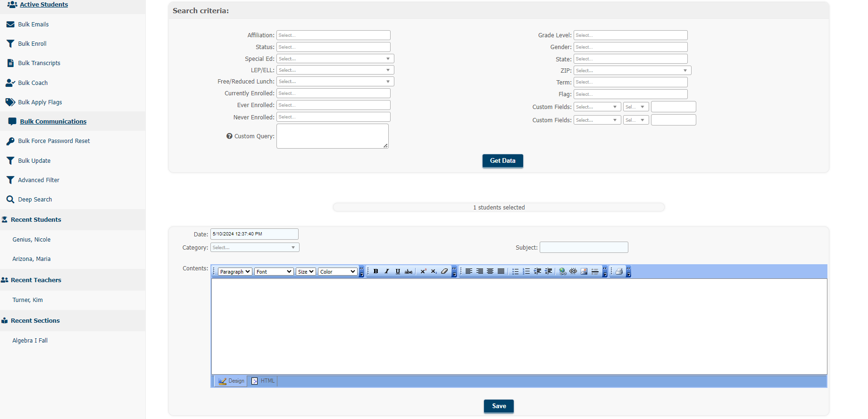Insert numbered list
This screenshot has width=868, height=419.
click(526, 271)
